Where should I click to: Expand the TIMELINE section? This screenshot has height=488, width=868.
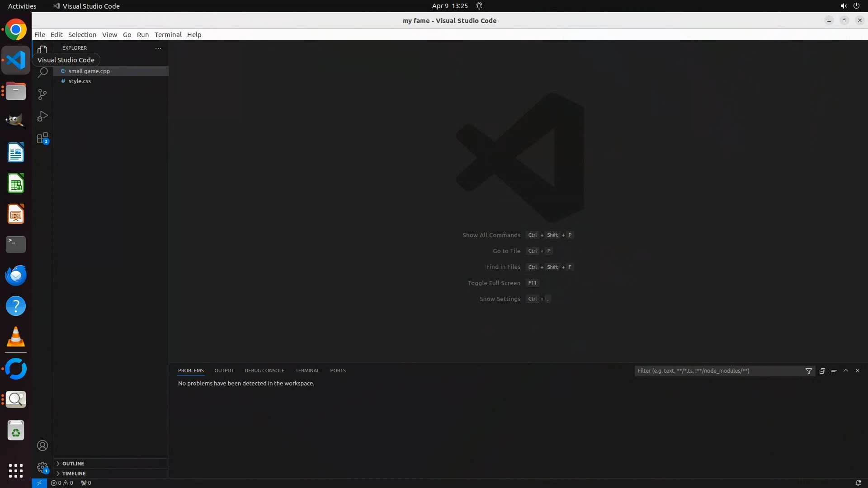pyautogui.click(x=74, y=474)
